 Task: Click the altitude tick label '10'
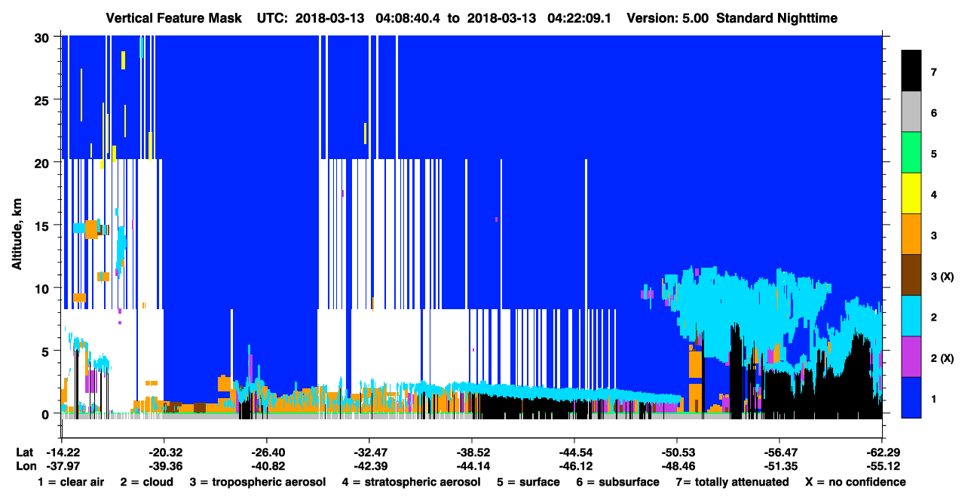tap(44, 288)
